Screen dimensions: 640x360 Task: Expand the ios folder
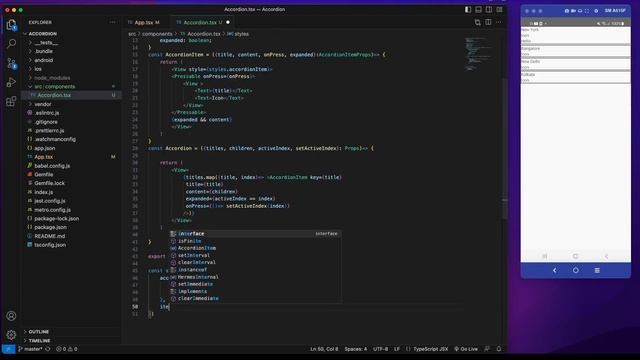(38, 69)
